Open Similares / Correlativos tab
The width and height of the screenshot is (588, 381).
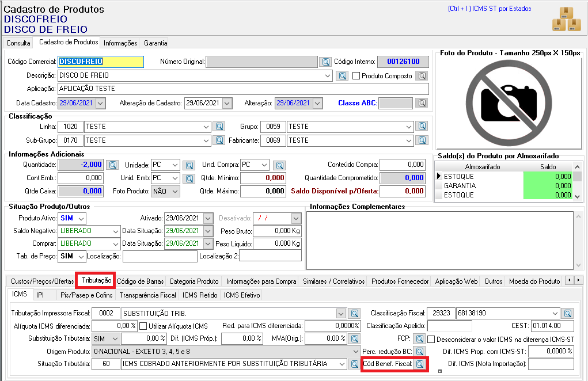334,281
